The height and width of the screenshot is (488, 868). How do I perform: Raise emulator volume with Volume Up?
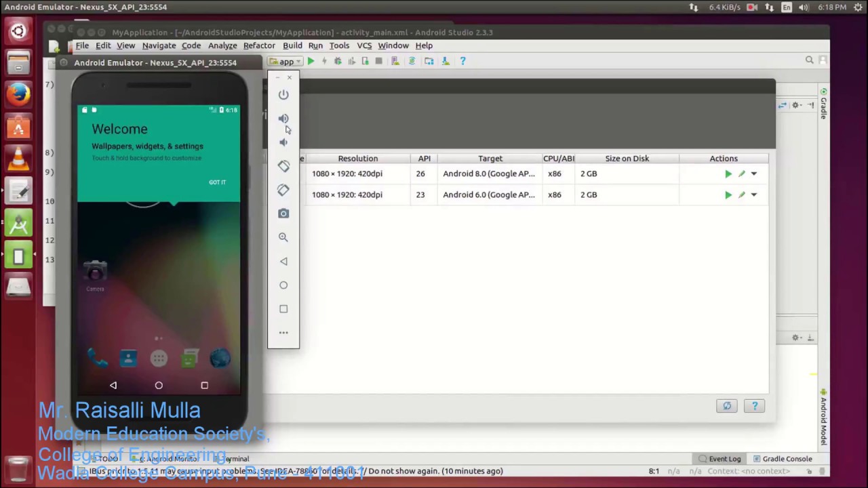pos(283,119)
